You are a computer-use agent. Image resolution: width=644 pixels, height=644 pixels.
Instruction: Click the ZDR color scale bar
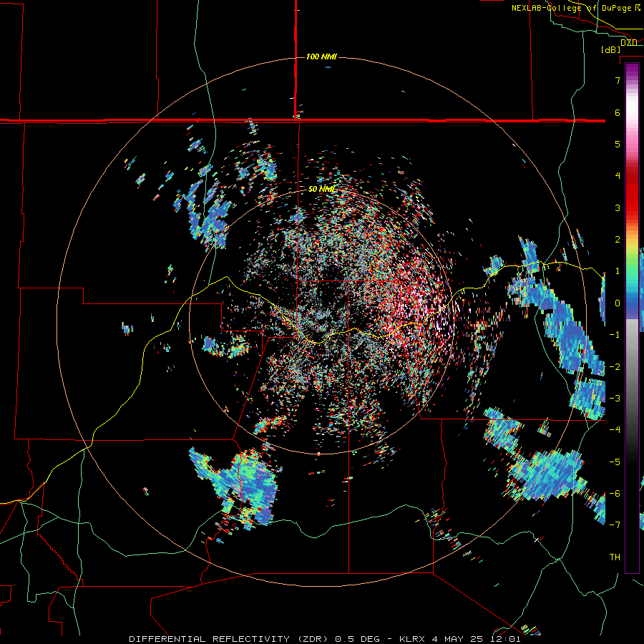tap(632, 318)
